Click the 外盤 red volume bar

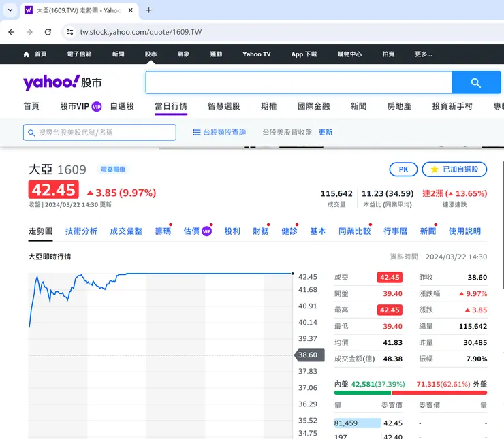(x=439, y=393)
